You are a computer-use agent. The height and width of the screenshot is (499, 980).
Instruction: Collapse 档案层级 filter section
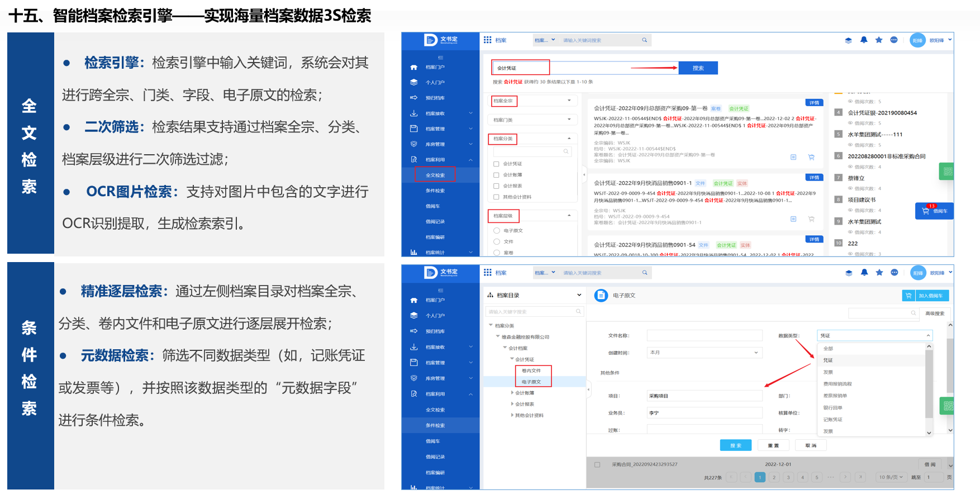569,215
